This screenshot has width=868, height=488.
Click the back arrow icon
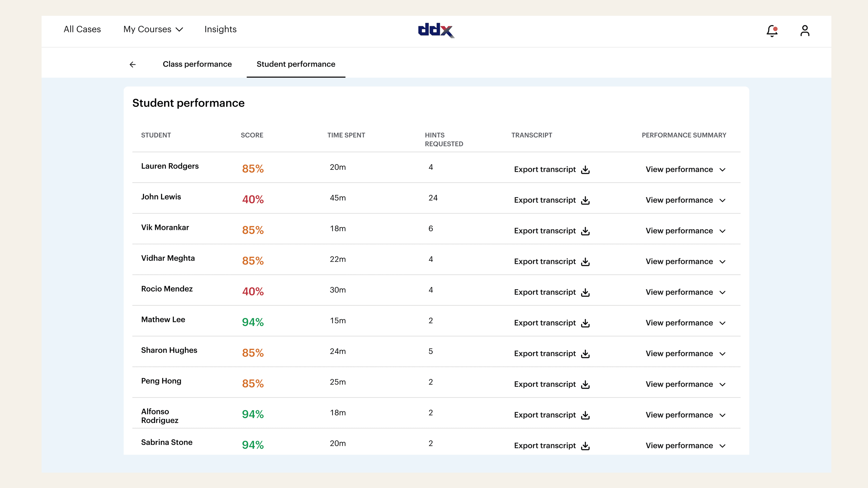pyautogui.click(x=132, y=64)
